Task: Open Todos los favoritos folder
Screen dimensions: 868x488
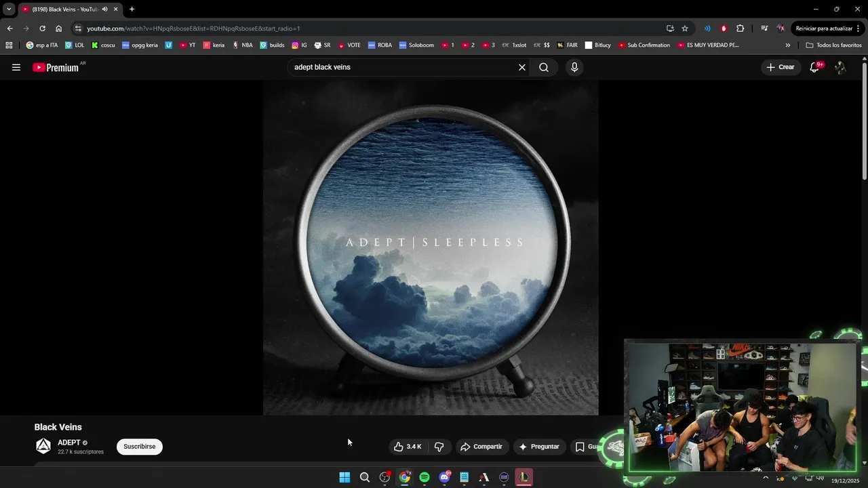Action: [833, 45]
